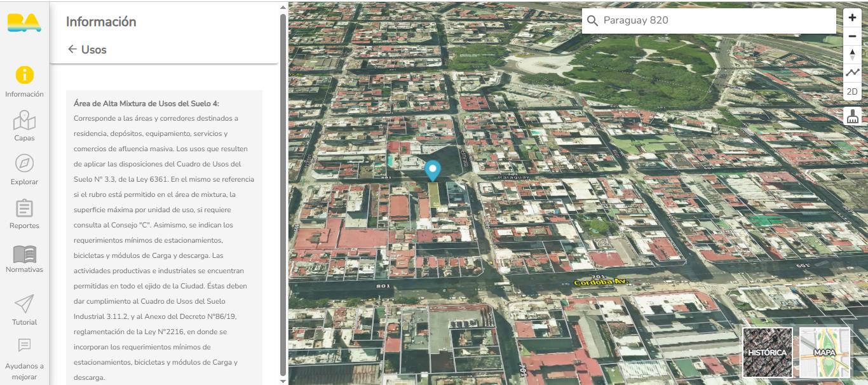Click the blue location marker on map
The image size is (868, 385).
[x=432, y=170]
